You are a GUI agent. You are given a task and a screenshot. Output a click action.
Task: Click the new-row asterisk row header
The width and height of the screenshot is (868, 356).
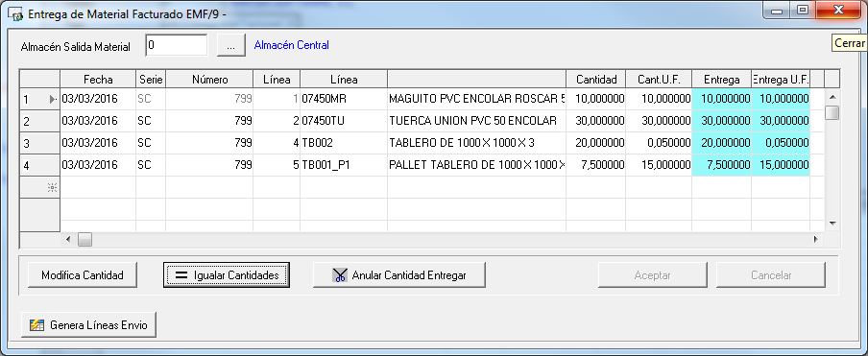[x=40, y=187]
